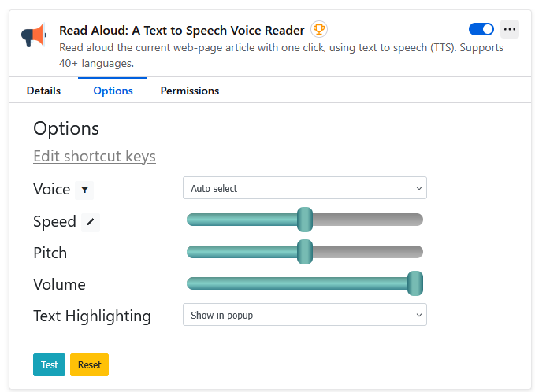Select the Options tab
Image resolution: width=535 pixels, height=392 pixels.
(x=113, y=91)
